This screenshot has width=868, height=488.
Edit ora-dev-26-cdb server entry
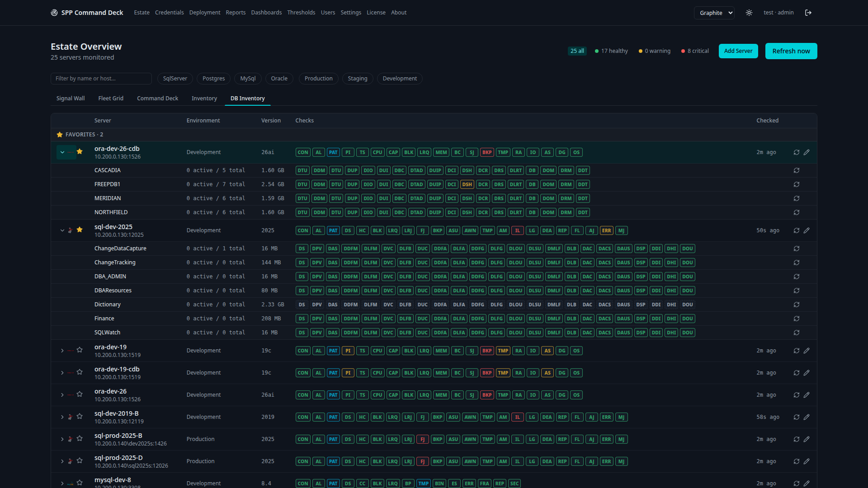tap(807, 152)
